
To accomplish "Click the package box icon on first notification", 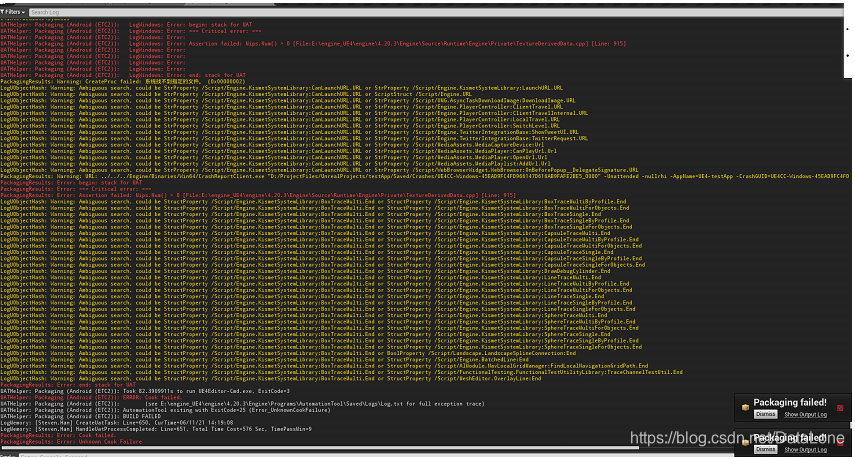I will [x=745, y=407].
